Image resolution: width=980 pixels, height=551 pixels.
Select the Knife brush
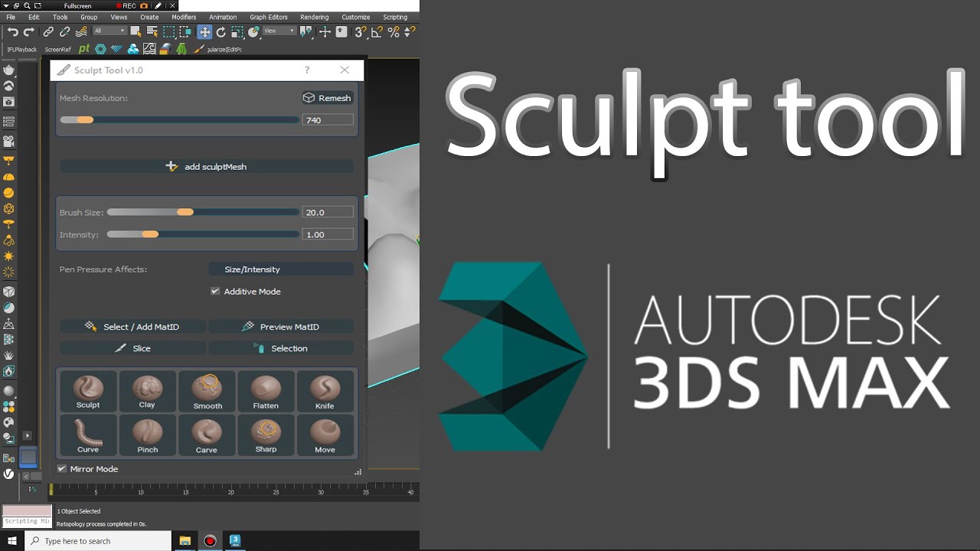pyautogui.click(x=325, y=392)
